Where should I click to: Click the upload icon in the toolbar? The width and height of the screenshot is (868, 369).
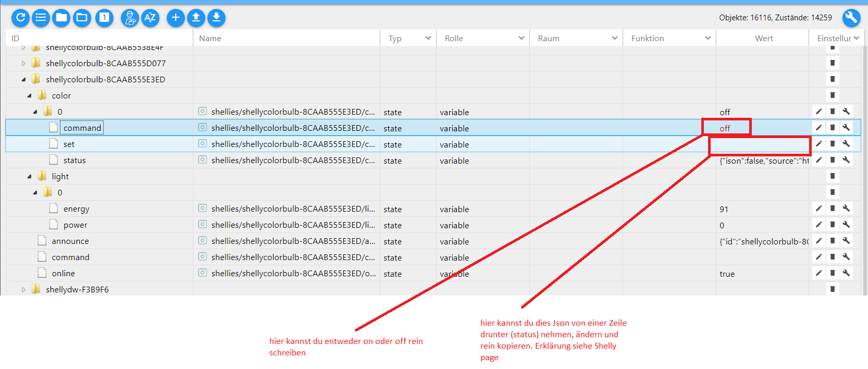click(196, 18)
